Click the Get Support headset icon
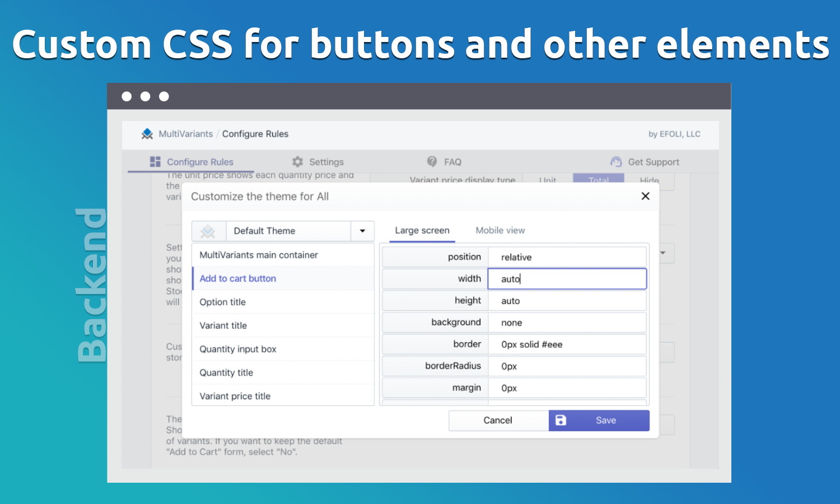 click(616, 162)
